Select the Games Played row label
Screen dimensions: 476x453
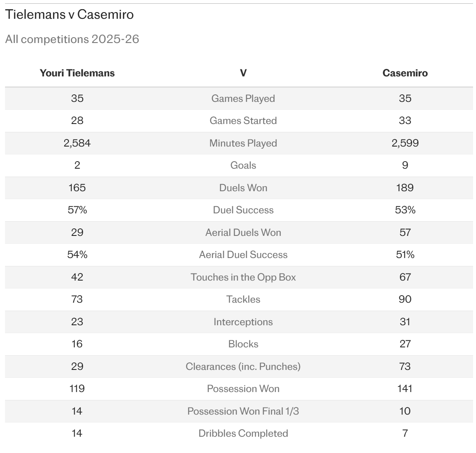click(x=243, y=99)
